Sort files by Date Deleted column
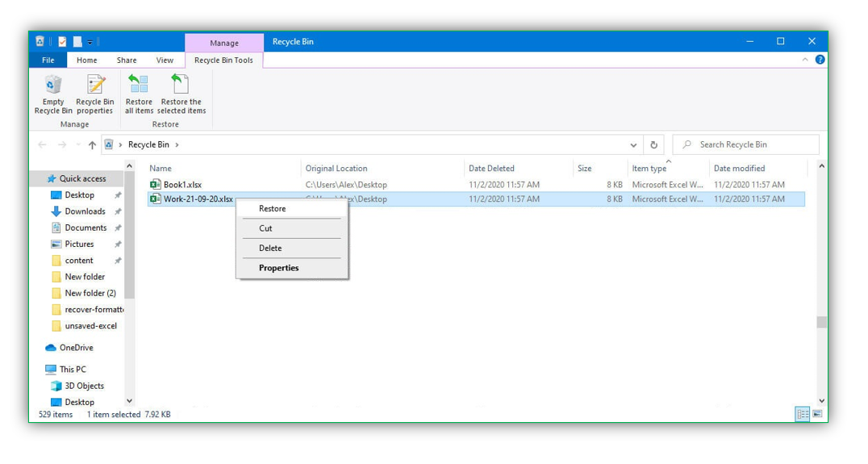 [491, 169]
